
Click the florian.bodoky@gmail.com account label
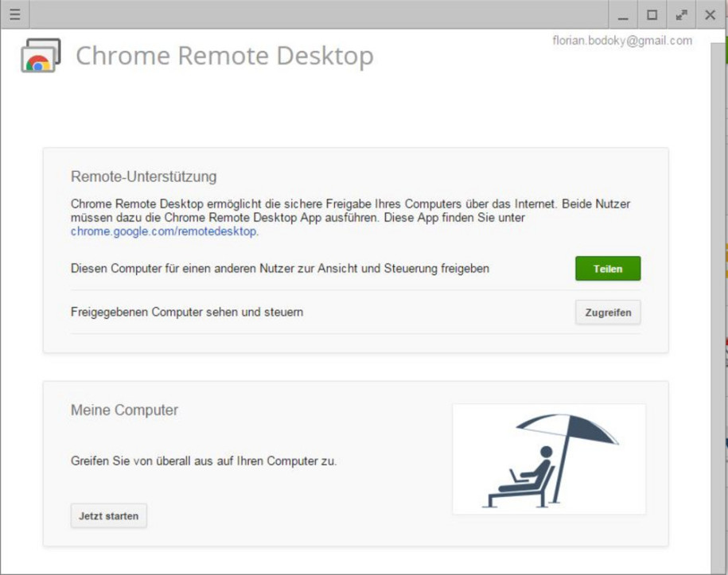pyautogui.click(x=622, y=41)
